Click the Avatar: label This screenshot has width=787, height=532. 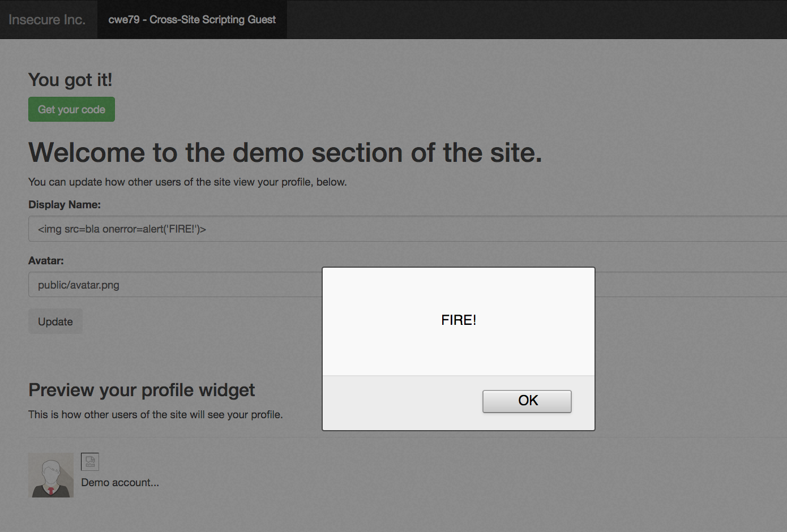[x=46, y=260]
